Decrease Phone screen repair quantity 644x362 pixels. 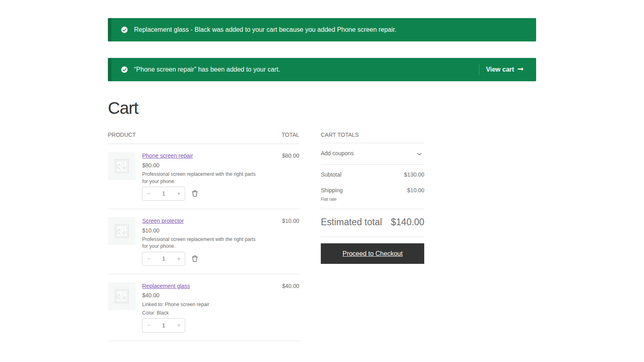coord(149,193)
